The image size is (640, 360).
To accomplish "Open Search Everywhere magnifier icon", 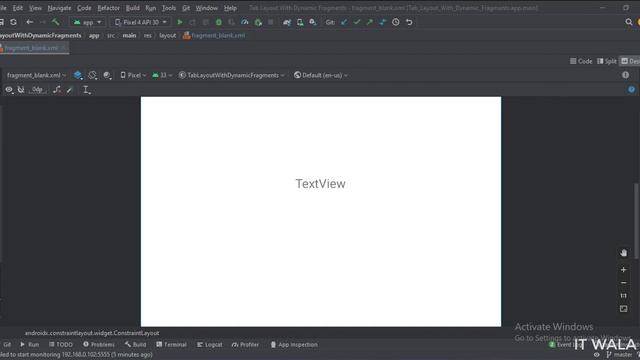I will (x=629, y=22).
